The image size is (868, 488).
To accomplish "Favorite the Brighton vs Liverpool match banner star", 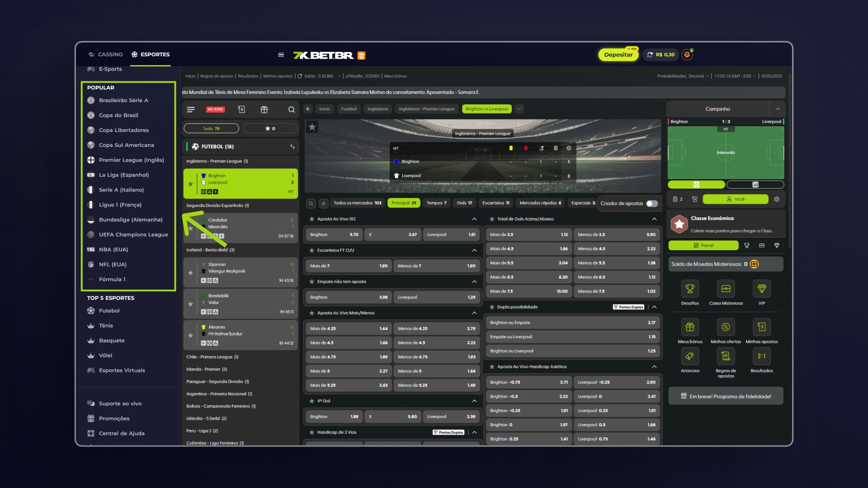I will click(x=312, y=127).
